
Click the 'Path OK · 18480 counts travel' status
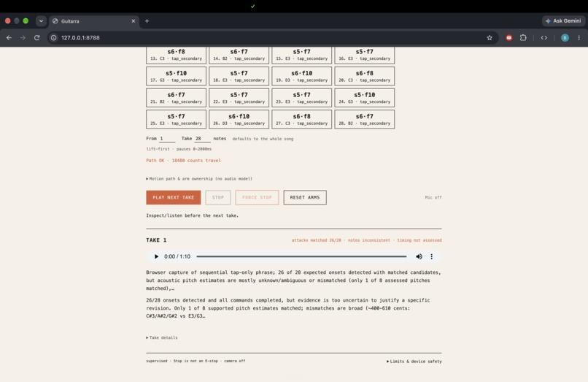tap(183, 161)
